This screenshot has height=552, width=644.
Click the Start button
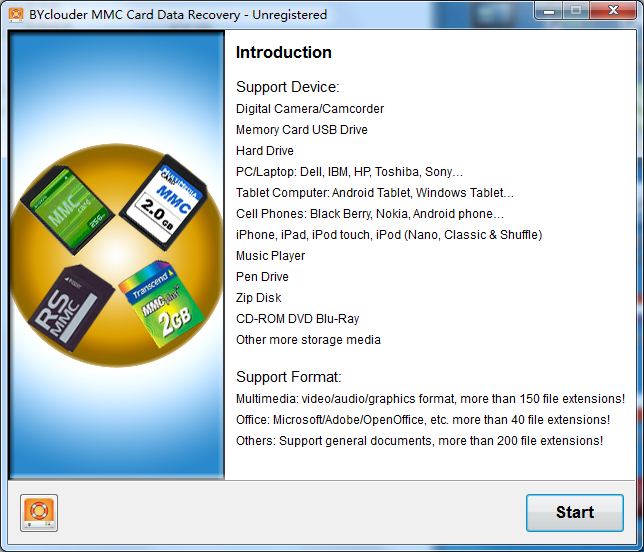click(575, 513)
